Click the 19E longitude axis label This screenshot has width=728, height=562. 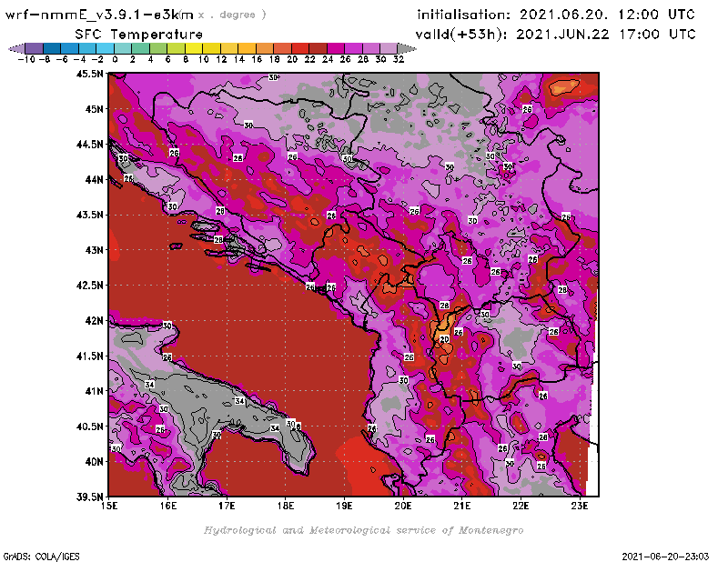[x=344, y=506]
